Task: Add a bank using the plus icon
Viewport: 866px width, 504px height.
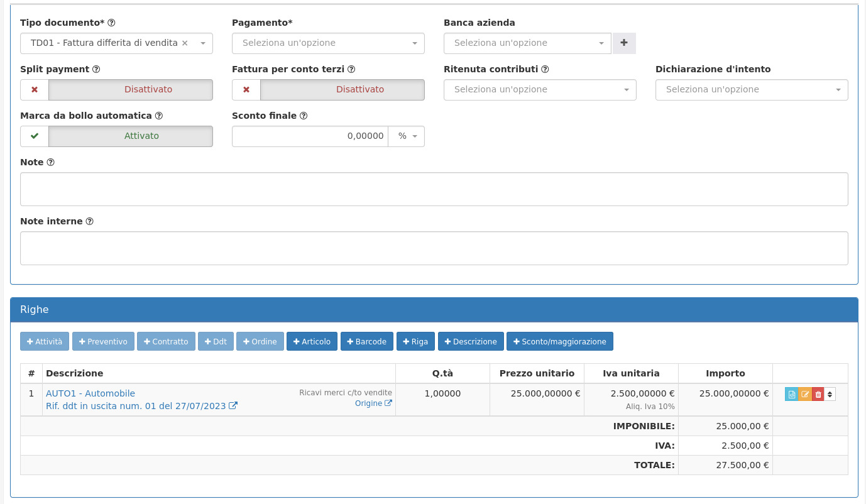Action: pyautogui.click(x=624, y=43)
